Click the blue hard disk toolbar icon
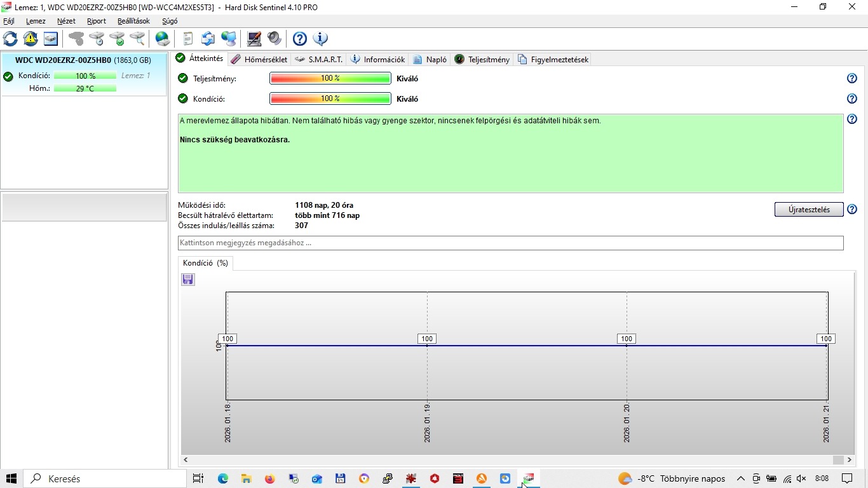Viewport: 868px width, 488px height. [x=51, y=39]
